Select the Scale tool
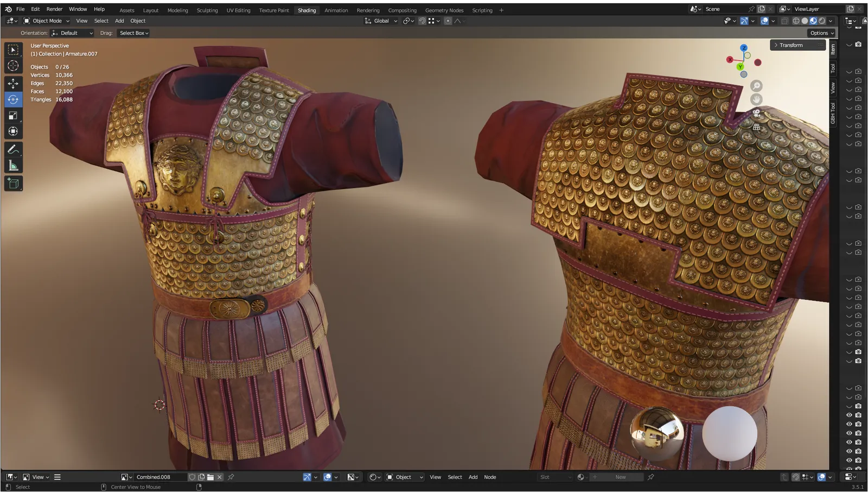The height and width of the screenshot is (492, 868). tap(13, 116)
